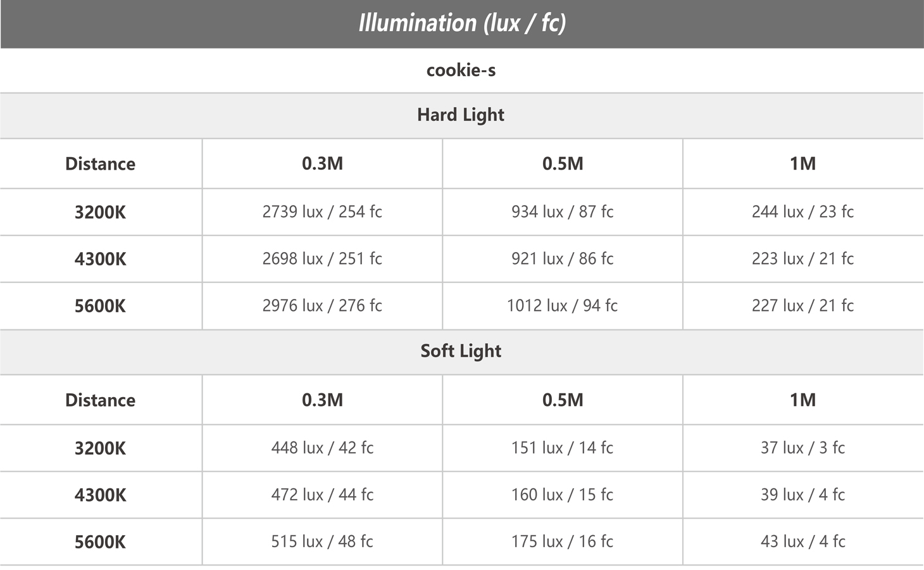
Task: Click the 244 lux / 23 fc cell
Action: click(x=803, y=212)
